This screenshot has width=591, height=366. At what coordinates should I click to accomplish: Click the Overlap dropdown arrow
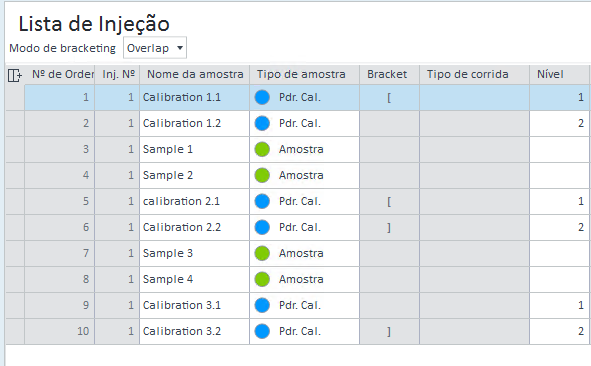(180, 48)
